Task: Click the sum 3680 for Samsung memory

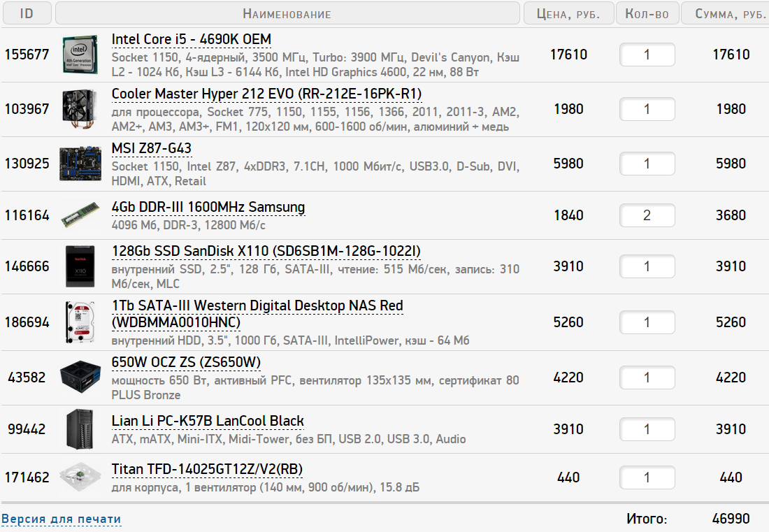Action: [731, 215]
